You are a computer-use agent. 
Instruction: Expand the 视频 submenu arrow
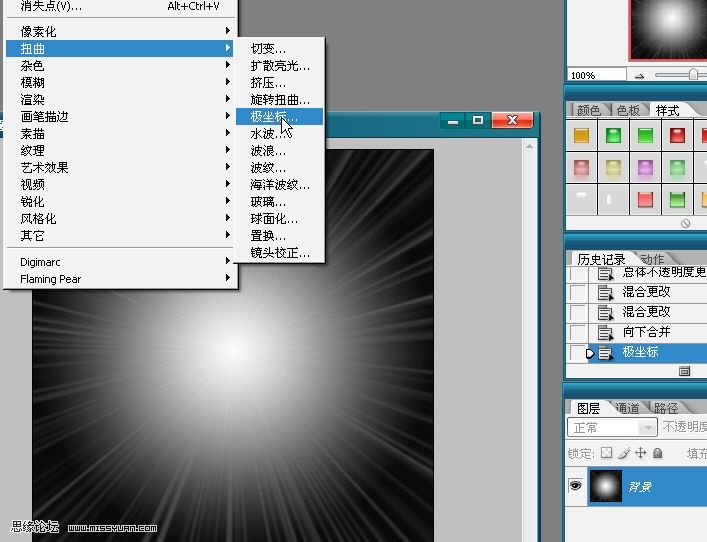[x=228, y=184]
